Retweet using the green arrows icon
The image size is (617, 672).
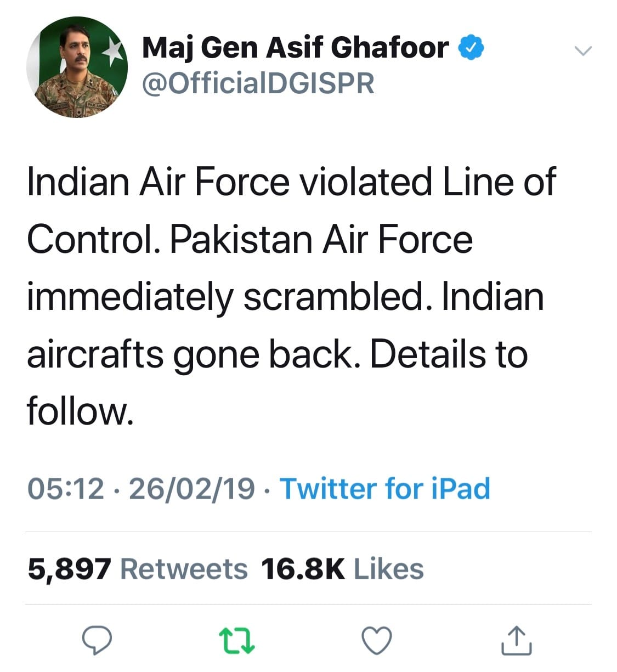pyautogui.click(x=236, y=641)
